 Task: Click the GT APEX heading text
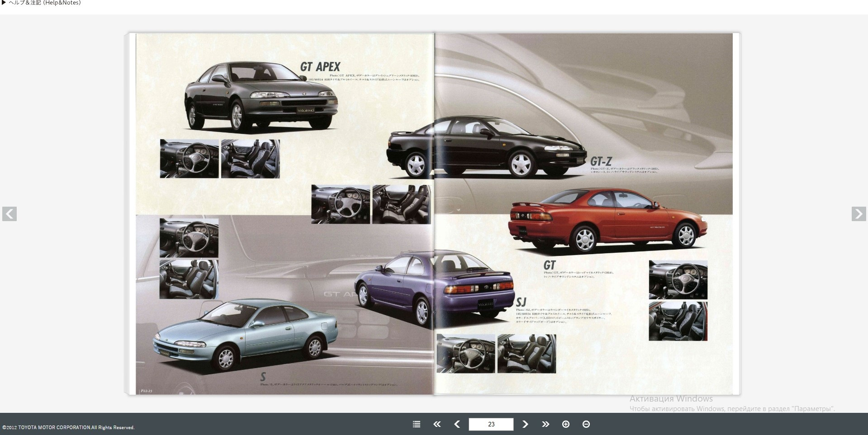(320, 67)
